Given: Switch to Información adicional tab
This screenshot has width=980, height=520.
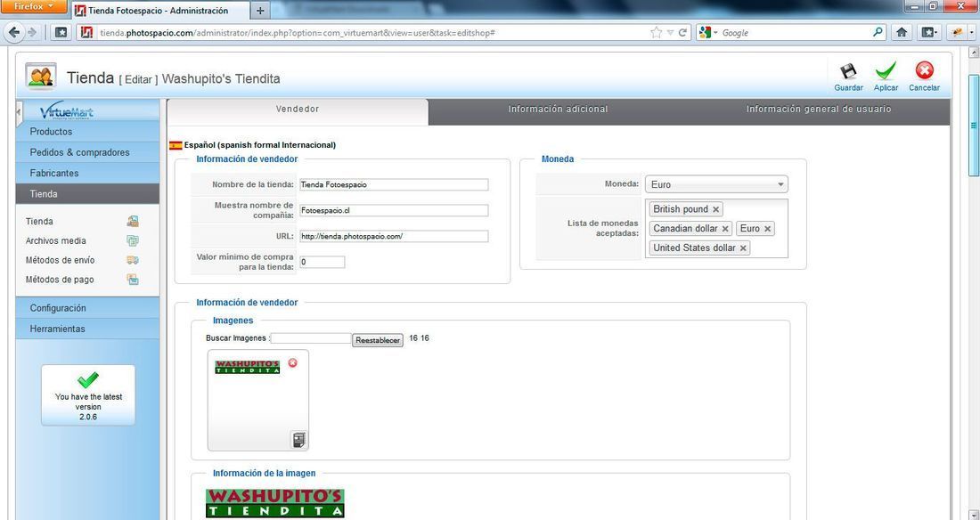Looking at the screenshot, I should 558,110.
